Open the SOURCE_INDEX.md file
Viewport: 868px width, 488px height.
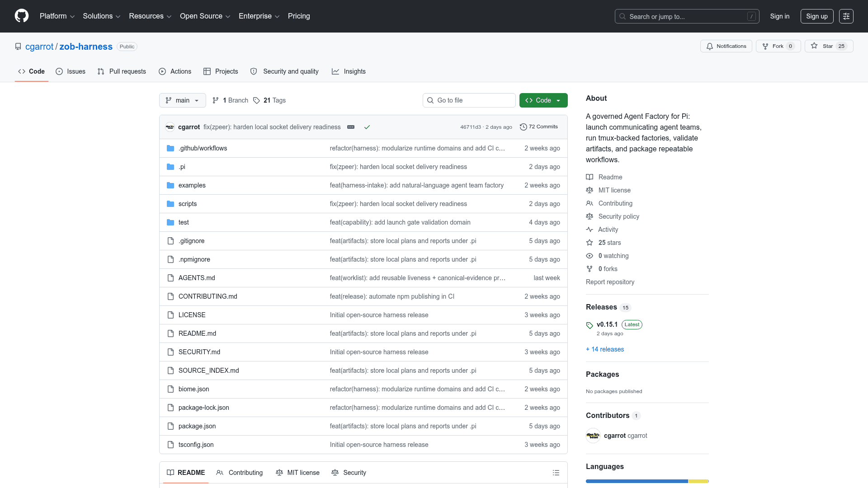coord(209,371)
